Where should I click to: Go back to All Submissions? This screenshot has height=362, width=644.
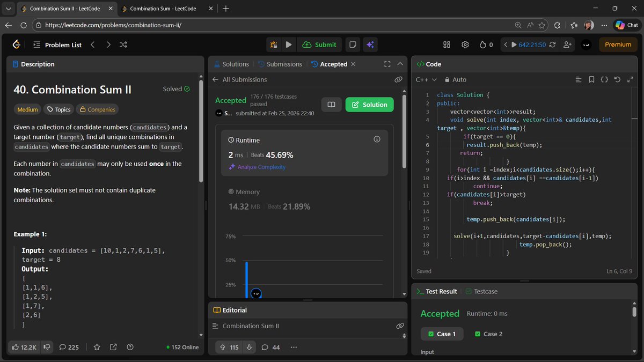pyautogui.click(x=239, y=79)
